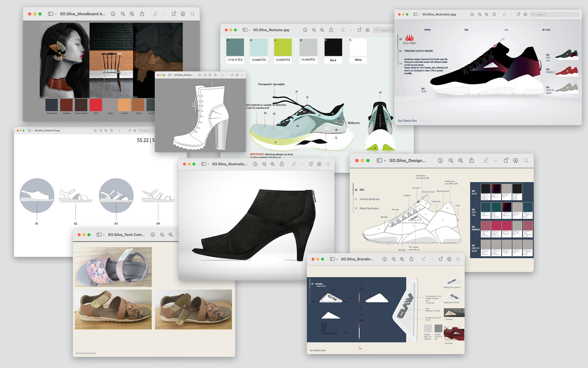
Task: Toggle the sidebar view in the Restyles window
Action: (x=245, y=30)
